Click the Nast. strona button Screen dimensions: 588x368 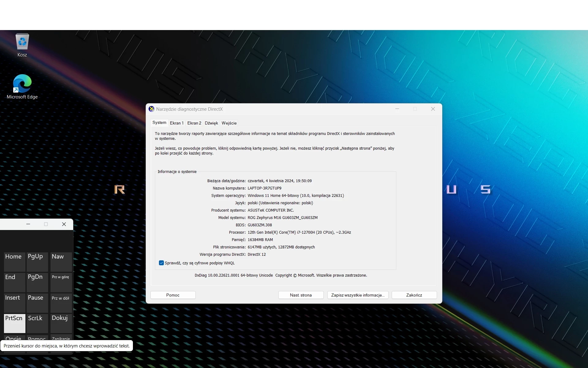pyautogui.click(x=301, y=295)
